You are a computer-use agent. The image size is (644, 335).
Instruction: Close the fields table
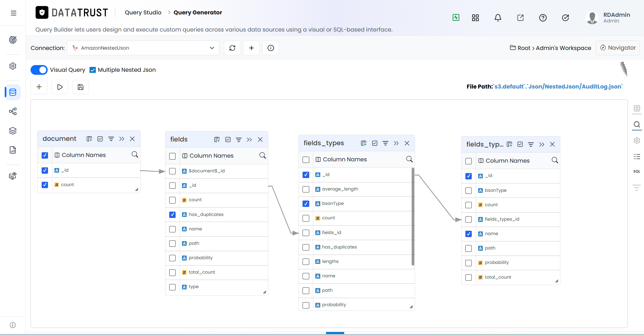260,139
